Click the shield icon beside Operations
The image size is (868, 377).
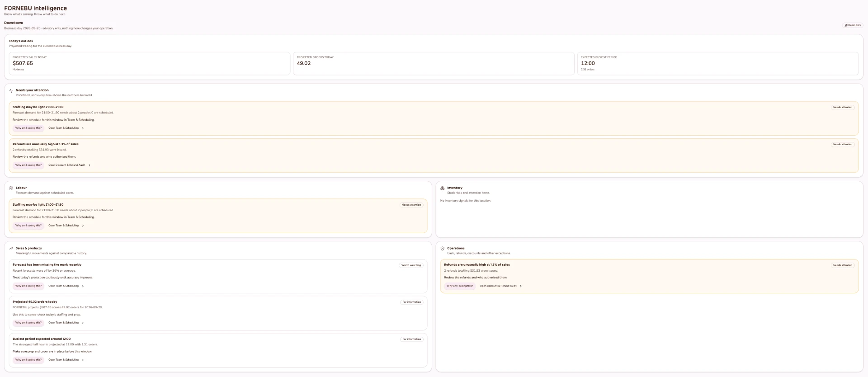click(x=442, y=248)
